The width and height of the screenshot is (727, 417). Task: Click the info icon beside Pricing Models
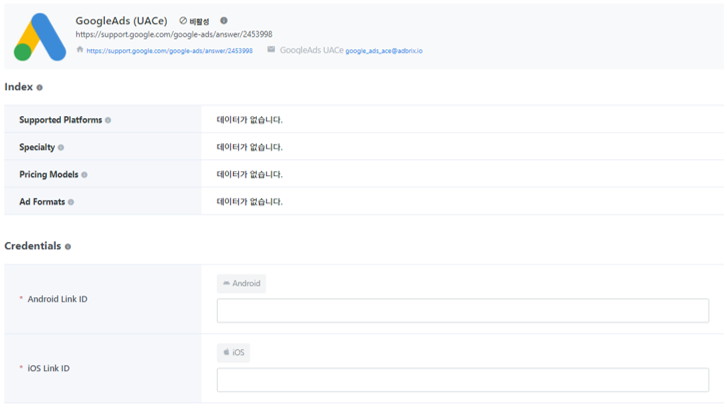[84, 175]
